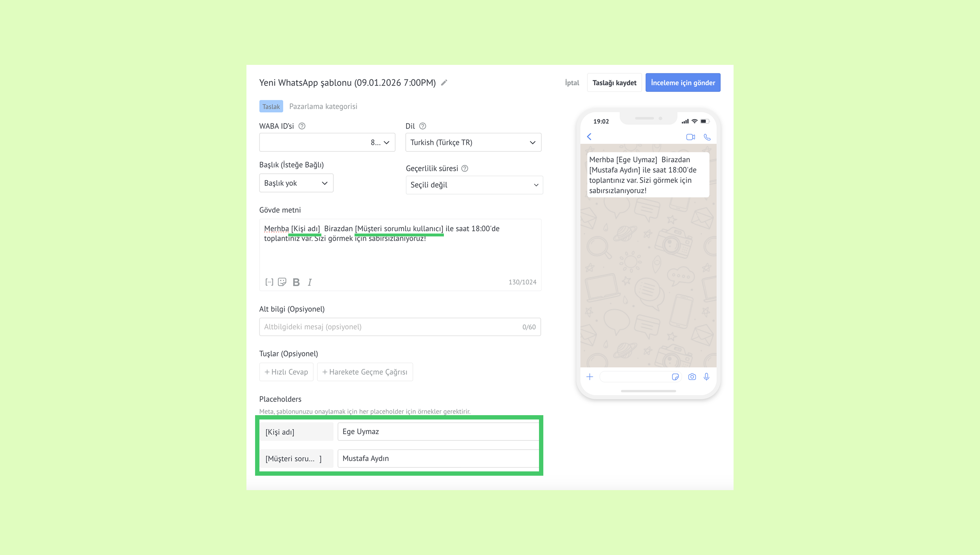The image size is (980, 555).
Task: Tap the phone call icon in preview
Action: (707, 137)
